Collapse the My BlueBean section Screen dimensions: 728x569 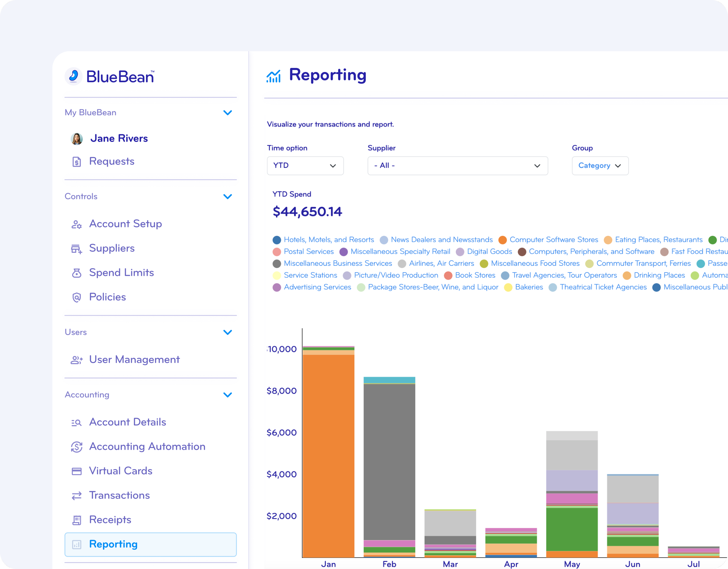tap(228, 112)
